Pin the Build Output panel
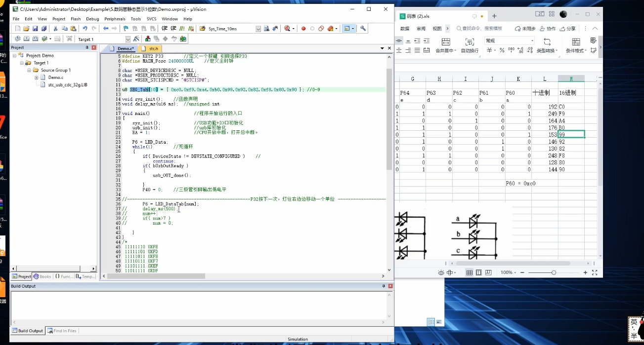Image resolution: width=644 pixels, height=345 pixels. click(x=384, y=286)
